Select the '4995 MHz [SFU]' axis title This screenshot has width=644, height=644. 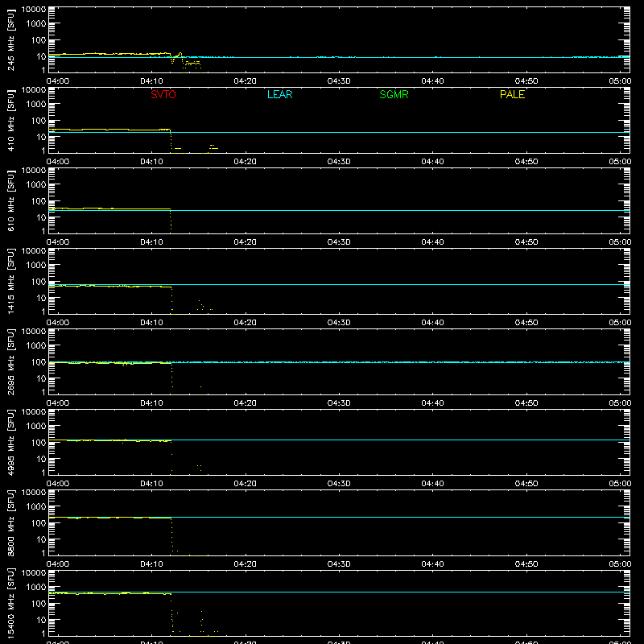point(10,442)
